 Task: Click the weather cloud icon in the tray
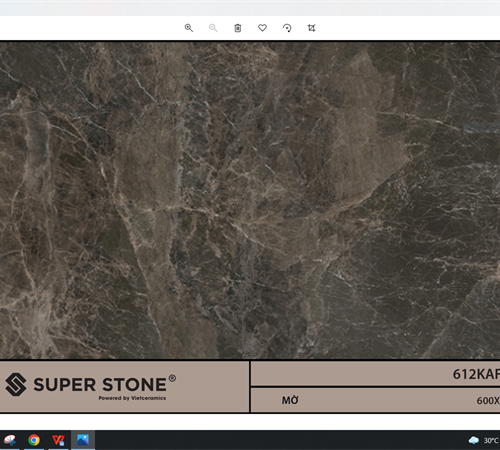click(x=474, y=440)
